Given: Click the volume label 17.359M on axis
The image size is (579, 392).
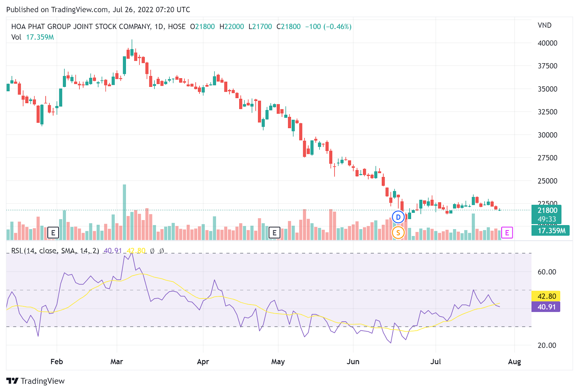Looking at the screenshot, I should pos(550,231).
